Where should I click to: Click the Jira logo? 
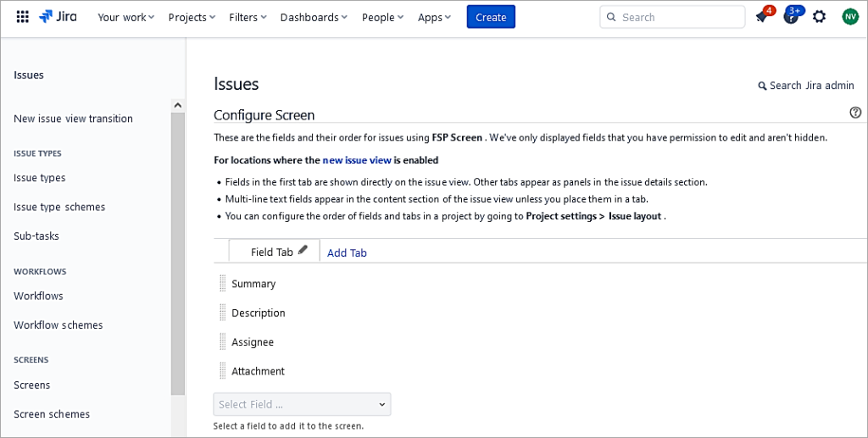[x=58, y=17]
